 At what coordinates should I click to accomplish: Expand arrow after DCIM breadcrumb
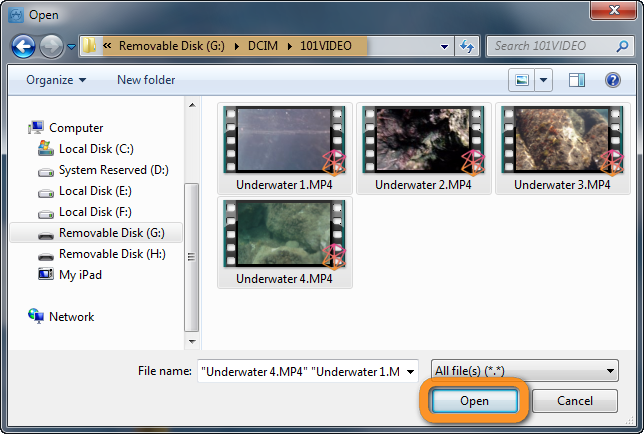(x=290, y=46)
